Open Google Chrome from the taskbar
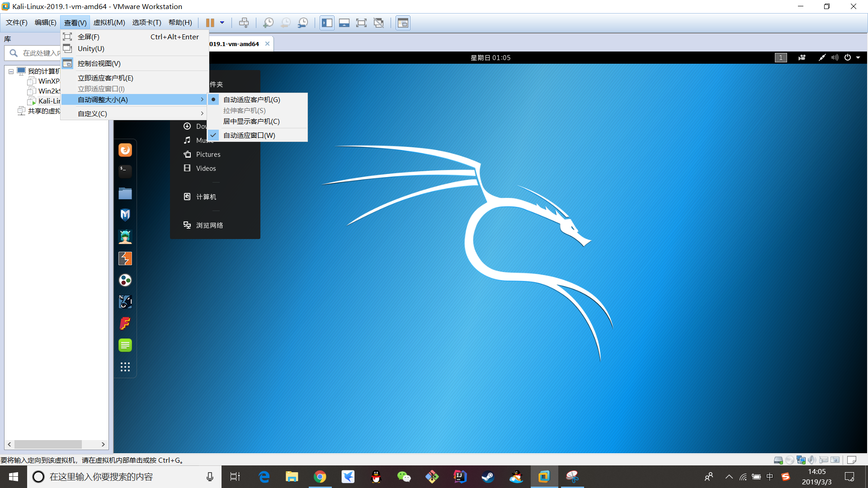868x488 pixels. pos(320,477)
